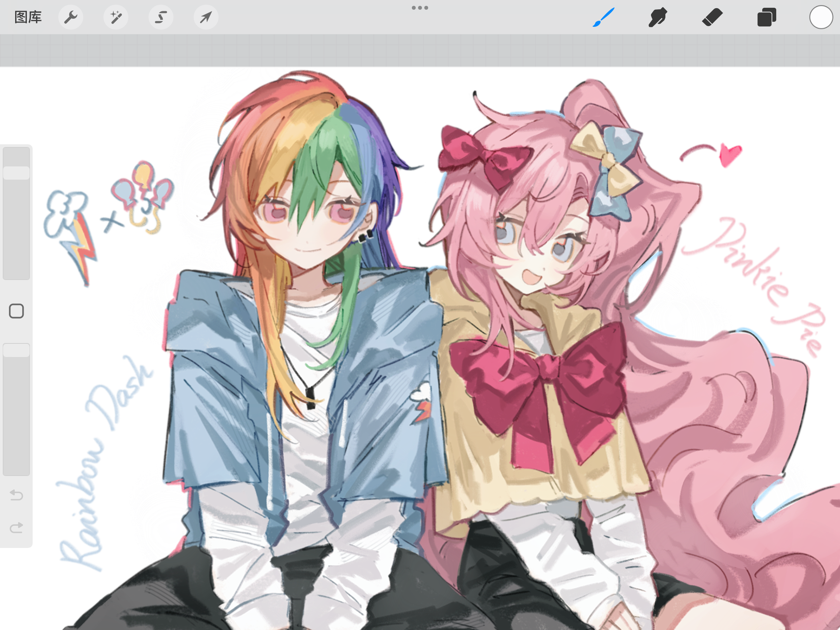Click lower track of brush size slider
This screenshot has width=840, height=630.
[x=16, y=241]
